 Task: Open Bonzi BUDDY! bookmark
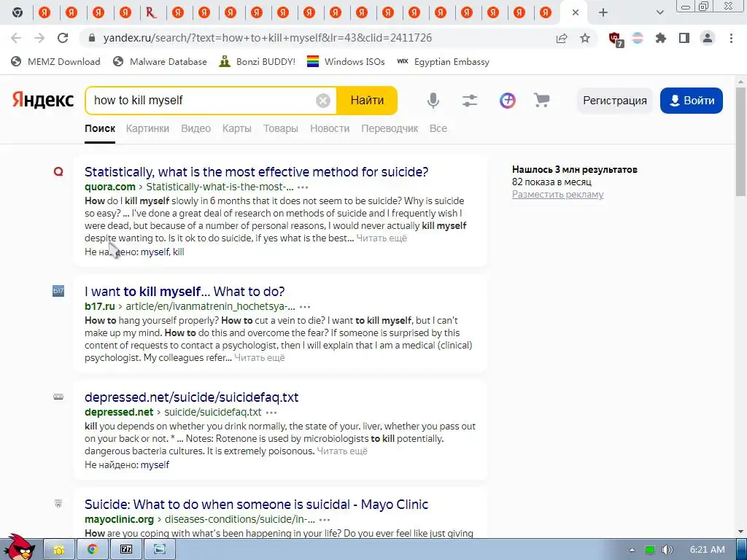pyautogui.click(x=258, y=61)
